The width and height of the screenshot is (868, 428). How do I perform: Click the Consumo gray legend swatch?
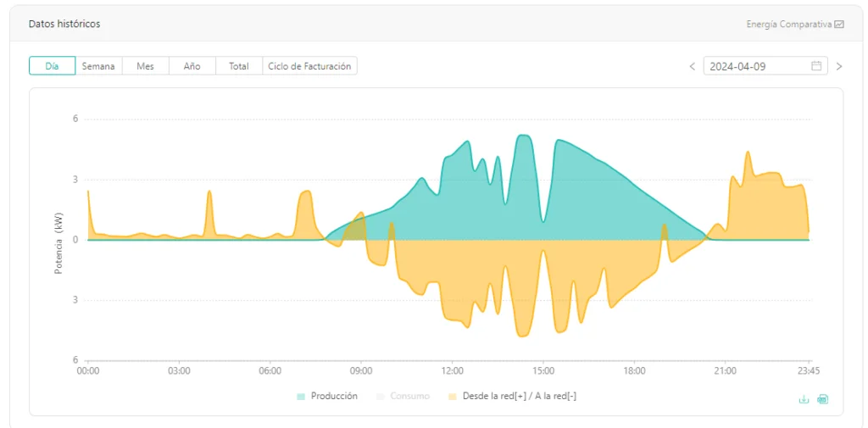tap(380, 397)
